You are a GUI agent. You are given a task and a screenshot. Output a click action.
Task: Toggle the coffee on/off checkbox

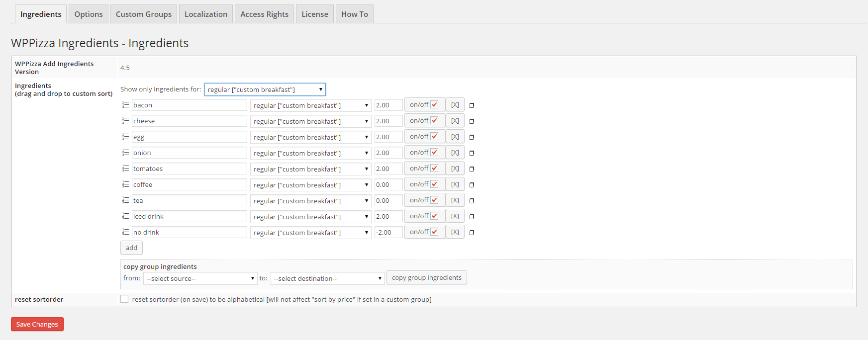point(434,184)
